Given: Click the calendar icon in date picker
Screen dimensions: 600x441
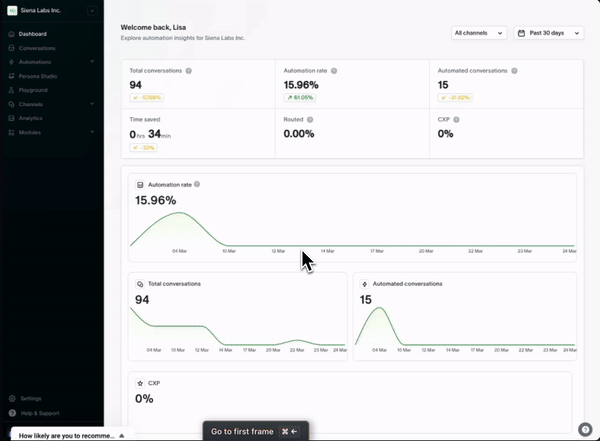Looking at the screenshot, I should point(521,33).
